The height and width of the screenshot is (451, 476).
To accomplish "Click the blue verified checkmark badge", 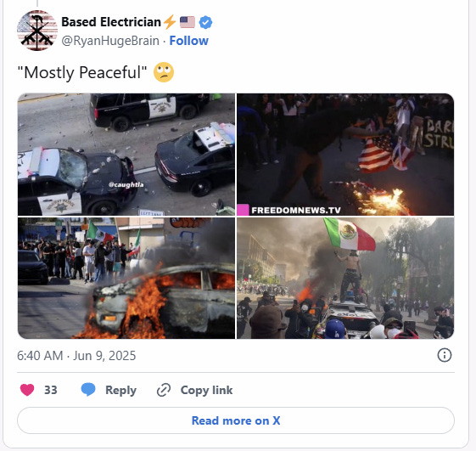I will [205, 22].
